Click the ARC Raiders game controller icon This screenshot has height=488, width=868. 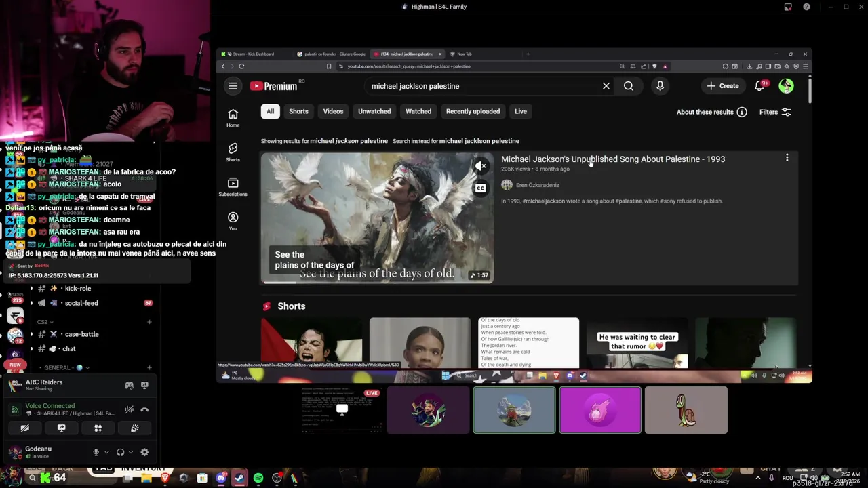pyautogui.click(x=129, y=385)
